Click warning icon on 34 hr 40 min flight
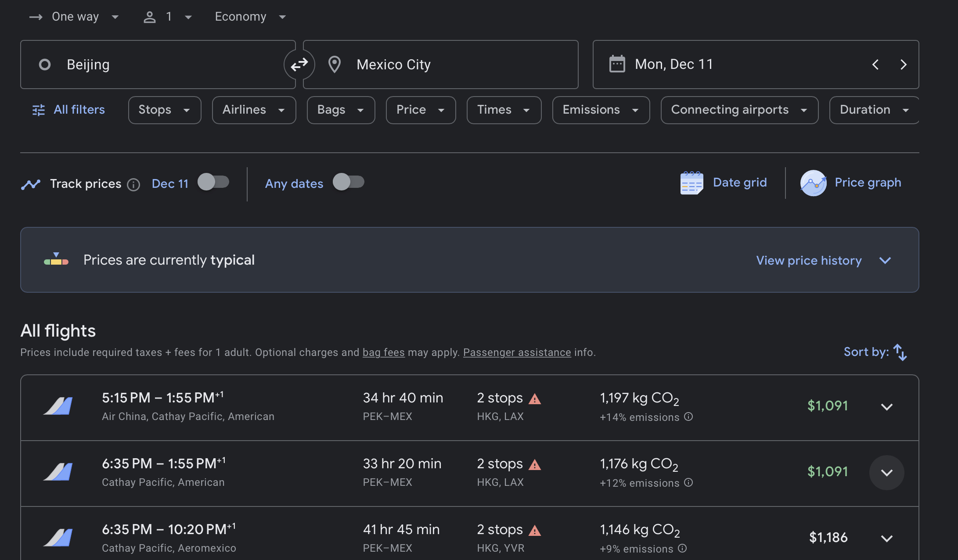The width and height of the screenshot is (958, 560). [535, 399]
